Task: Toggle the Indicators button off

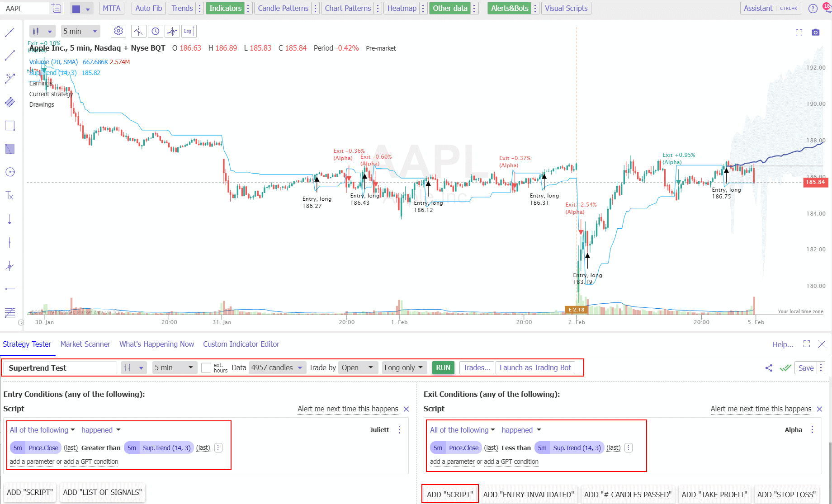Action: (x=225, y=8)
